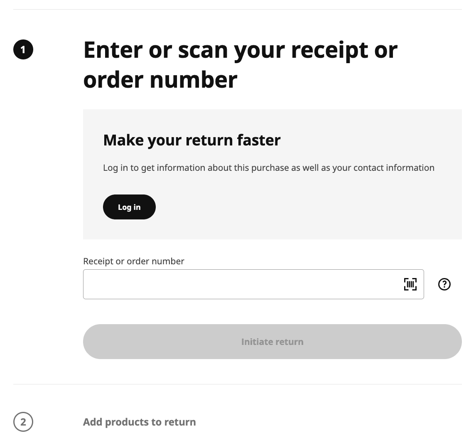Tap the black numbered badge for step one
Viewport: 476px width, 448px height.
tap(23, 49)
